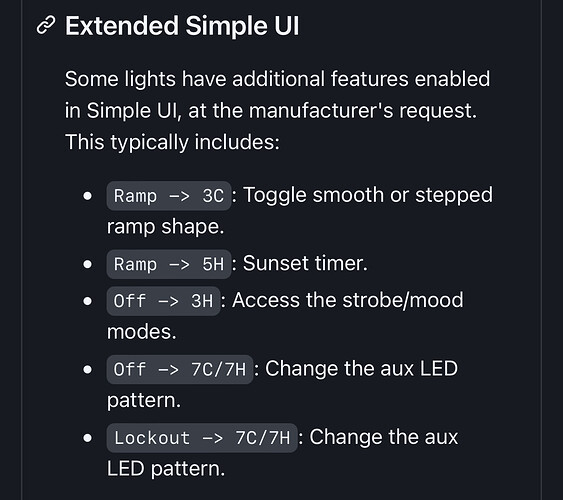Click the anchor link icon beside heading
The height and width of the screenshot is (500, 563).
point(46,25)
